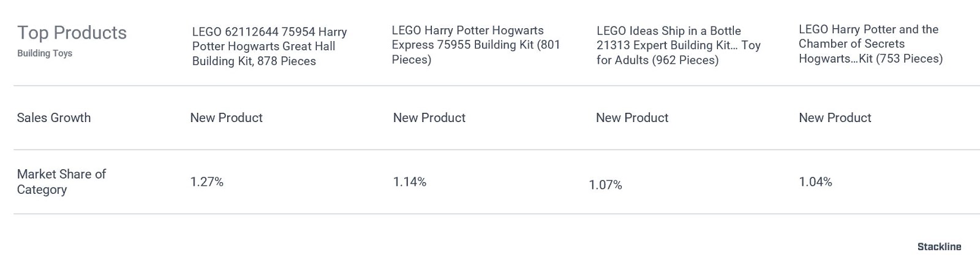Open LEGO Hogwarts Great Hall 75954 product
980x260 pixels.
point(269,47)
